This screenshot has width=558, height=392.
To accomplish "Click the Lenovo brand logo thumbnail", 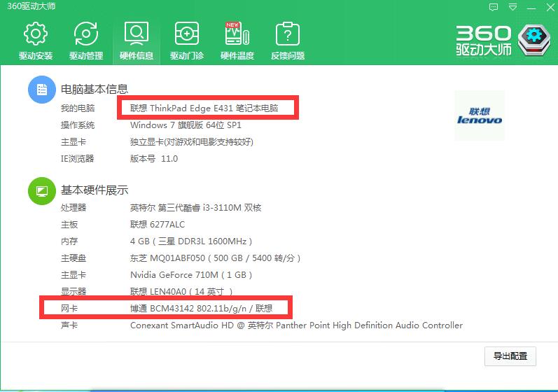I will pos(480,115).
